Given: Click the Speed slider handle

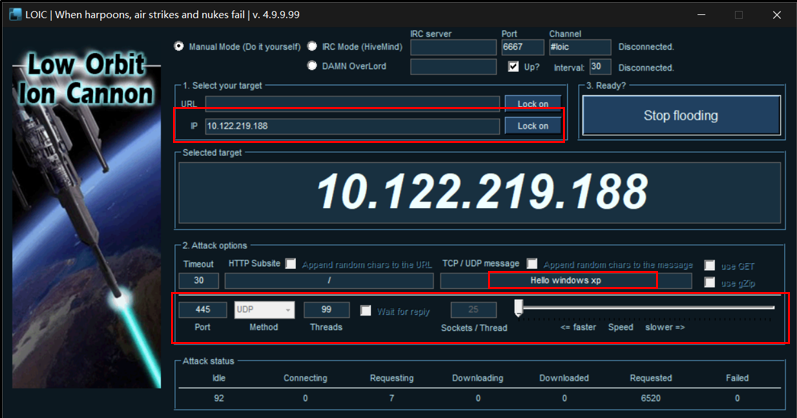Looking at the screenshot, I should point(518,308).
